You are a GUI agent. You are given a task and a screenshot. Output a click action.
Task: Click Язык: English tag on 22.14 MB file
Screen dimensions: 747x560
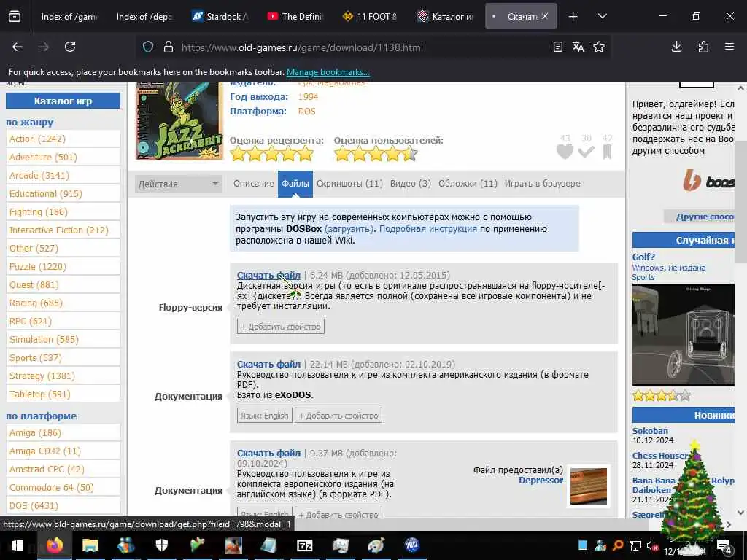click(264, 416)
